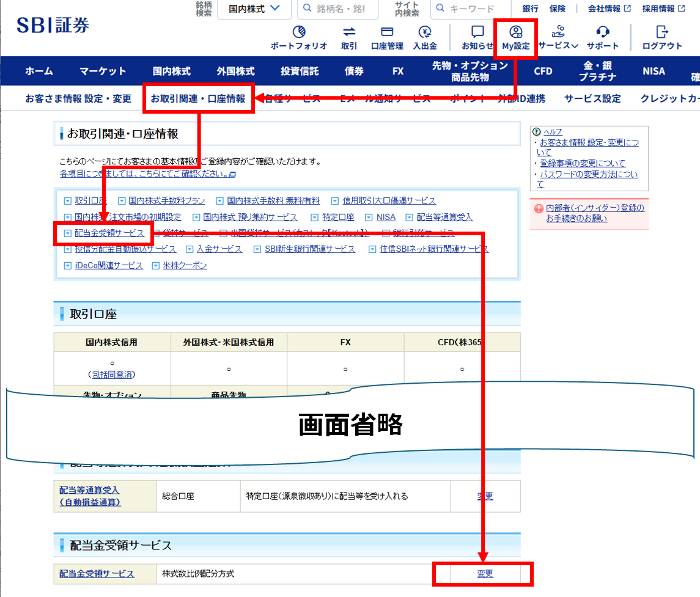Open the CFD navigation tab
The image size is (700, 597).
click(543, 71)
